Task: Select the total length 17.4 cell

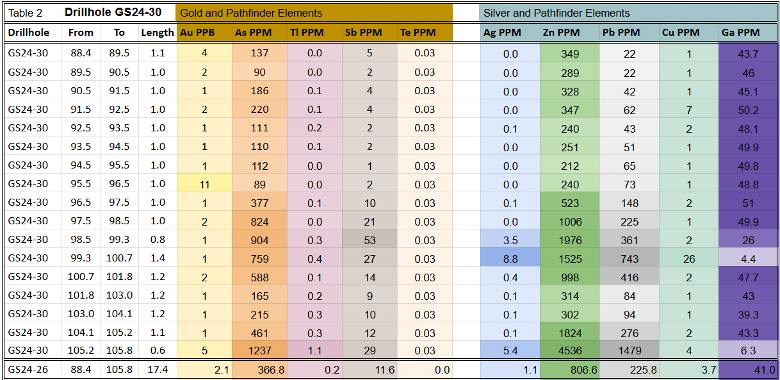Action: click(x=157, y=370)
